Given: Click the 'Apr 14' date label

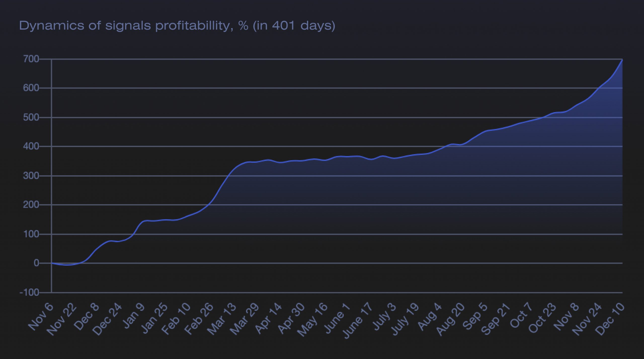Looking at the screenshot, I should click(268, 318).
